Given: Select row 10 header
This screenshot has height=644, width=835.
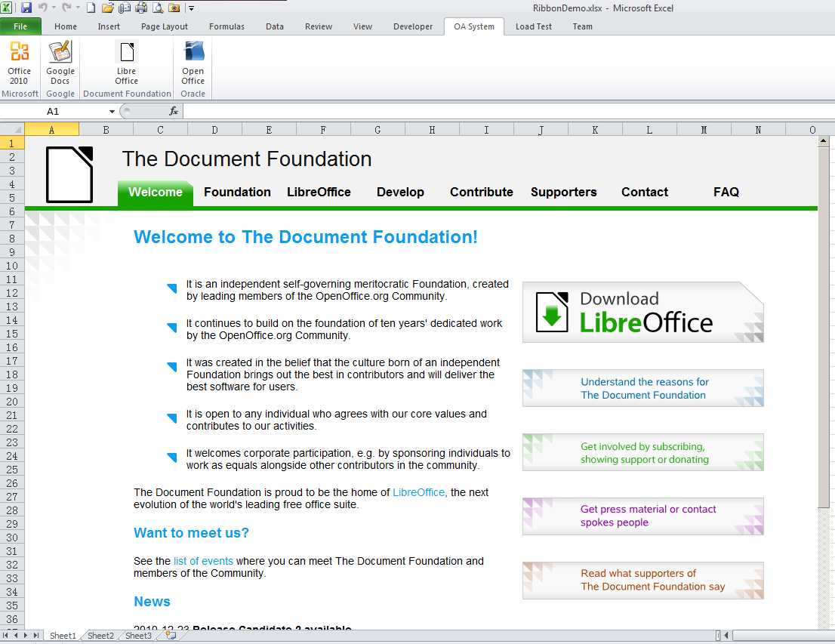Looking at the screenshot, I should pos(12,266).
